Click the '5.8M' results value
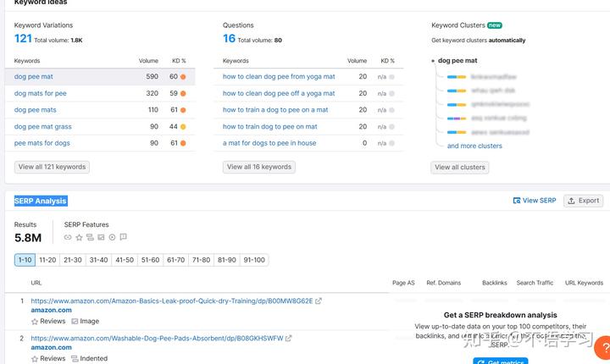The height and width of the screenshot is (364, 610). (x=28, y=238)
